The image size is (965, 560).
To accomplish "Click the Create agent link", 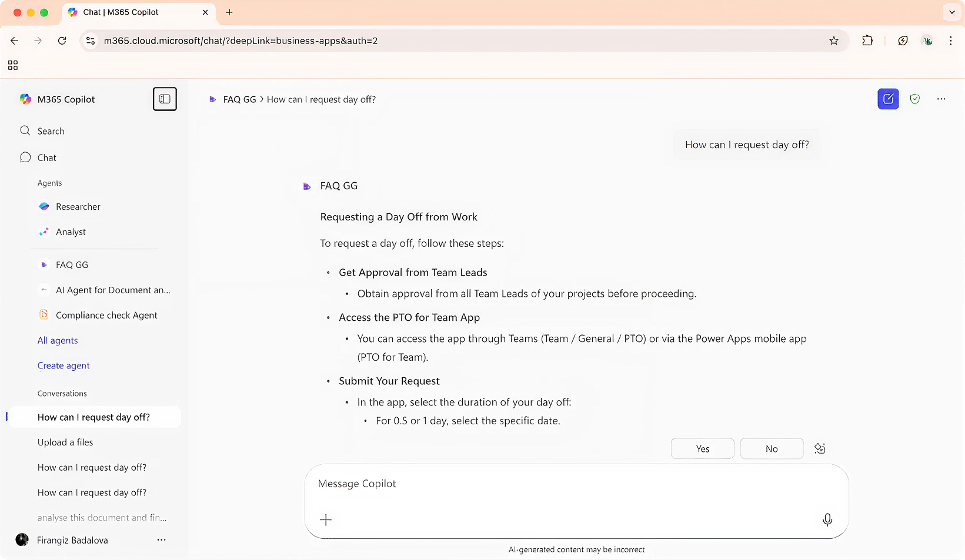I will pos(64,366).
